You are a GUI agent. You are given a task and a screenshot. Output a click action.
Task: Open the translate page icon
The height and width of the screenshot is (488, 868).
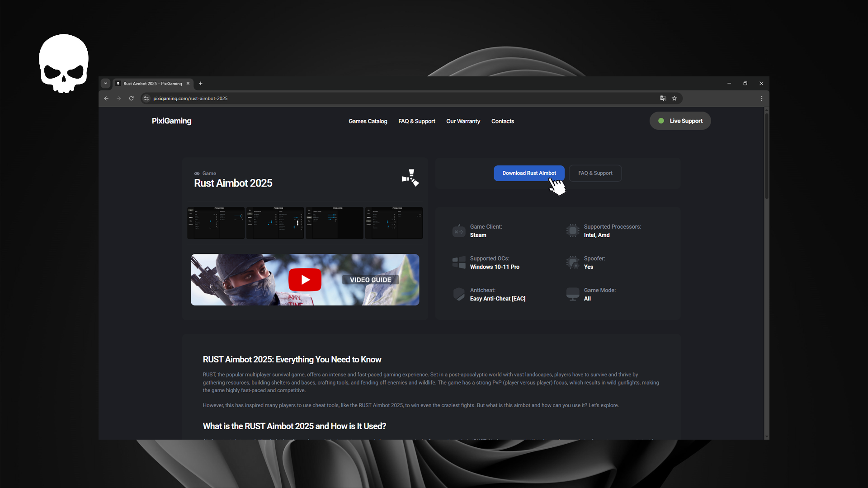tap(663, 99)
